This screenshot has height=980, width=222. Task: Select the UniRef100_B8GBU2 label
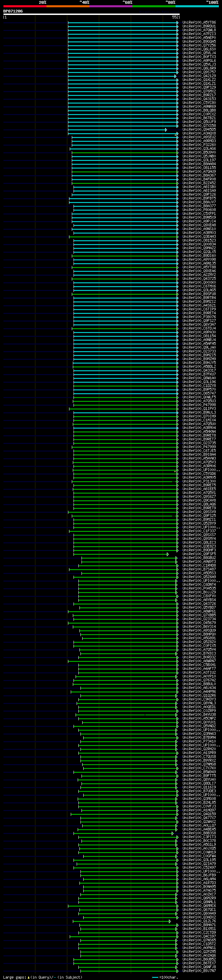pyautogui.click(x=199, y=558)
